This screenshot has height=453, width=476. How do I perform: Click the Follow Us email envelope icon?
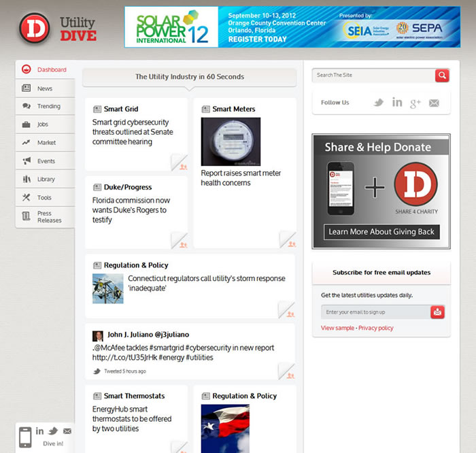[x=434, y=103]
